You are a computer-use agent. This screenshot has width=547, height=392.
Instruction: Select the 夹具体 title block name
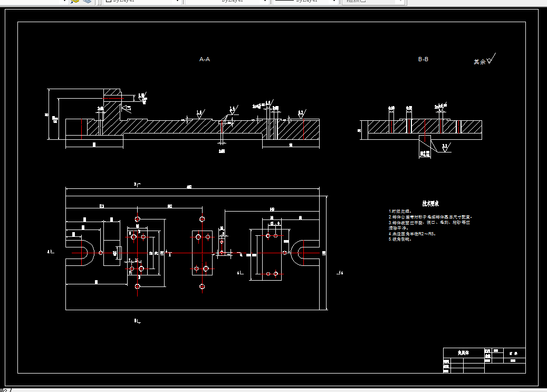[463, 353]
